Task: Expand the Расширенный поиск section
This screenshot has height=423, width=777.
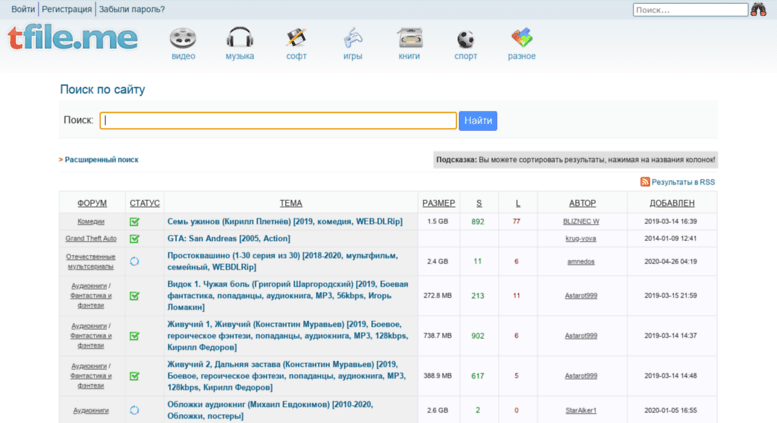Action: pyautogui.click(x=101, y=159)
